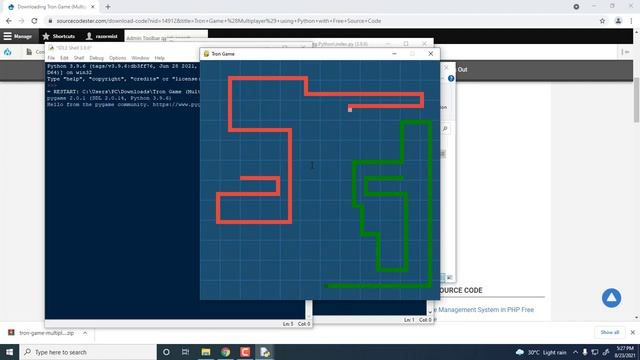The width and height of the screenshot is (640, 360).
Task: Click Show all downloads
Action: click(609, 332)
